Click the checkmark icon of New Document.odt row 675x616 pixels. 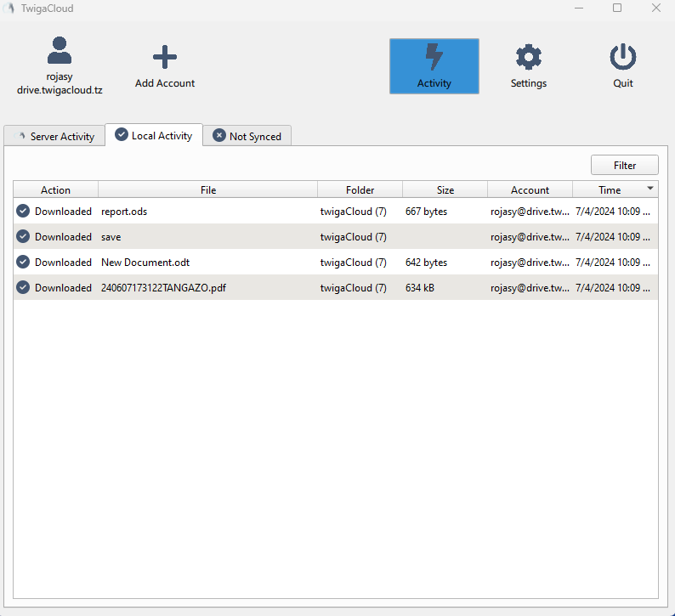[23, 262]
